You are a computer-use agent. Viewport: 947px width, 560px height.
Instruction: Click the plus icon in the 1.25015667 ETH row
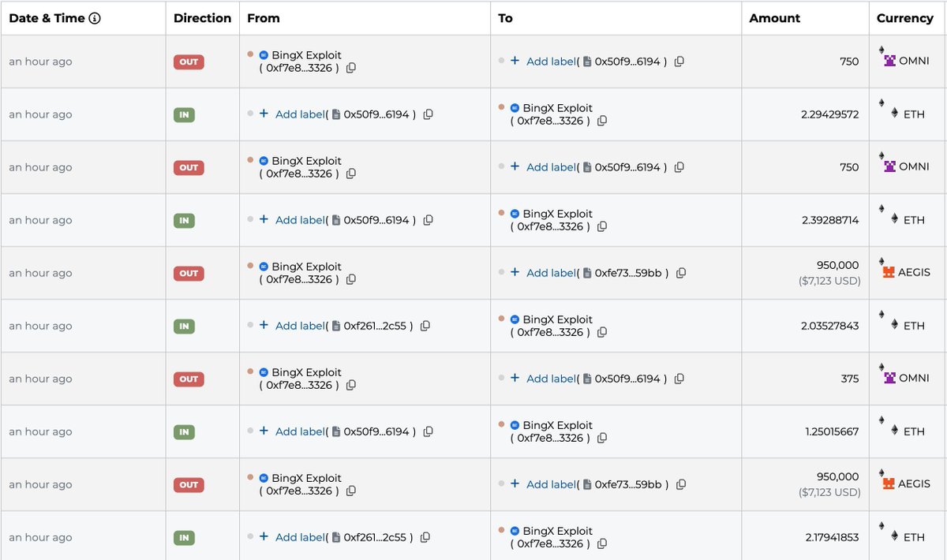264,431
